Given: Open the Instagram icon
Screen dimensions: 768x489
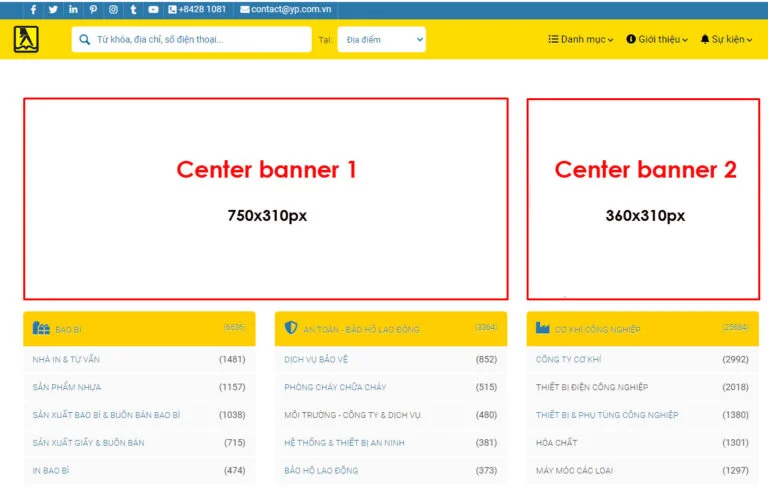Looking at the screenshot, I should pos(113,9).
